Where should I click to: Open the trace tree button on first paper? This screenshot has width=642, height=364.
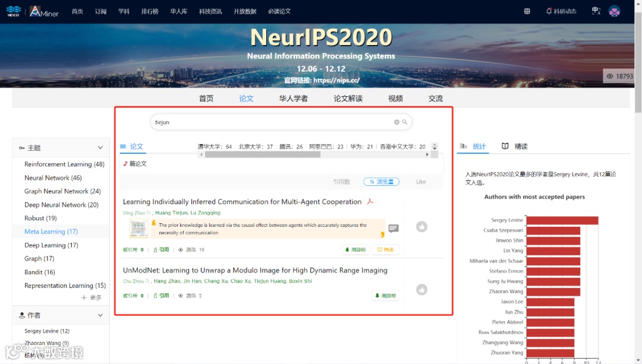[x=355, y=249]
